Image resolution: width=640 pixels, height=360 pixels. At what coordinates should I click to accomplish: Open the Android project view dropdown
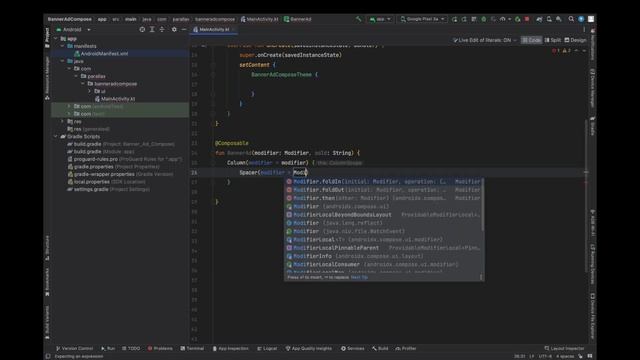73,29
